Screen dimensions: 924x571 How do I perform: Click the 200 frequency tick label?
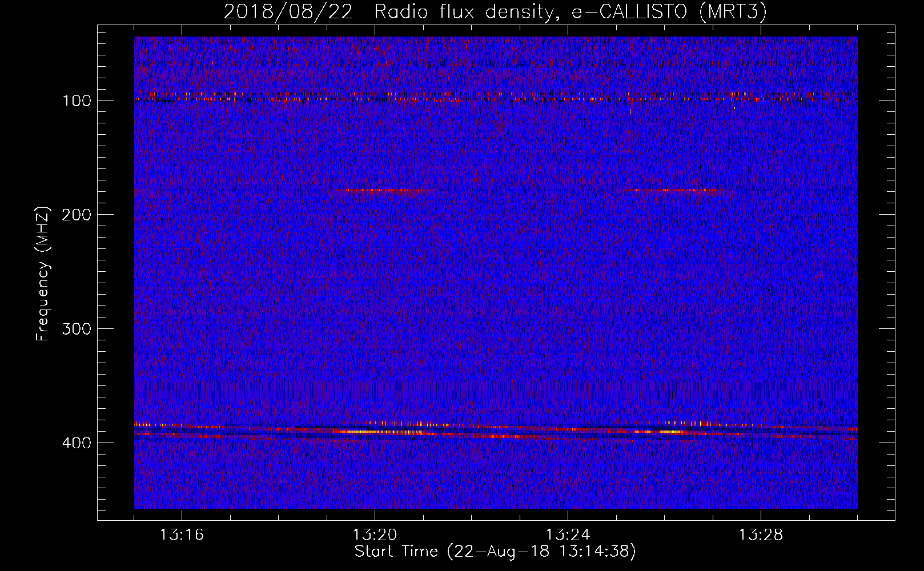tap(77, 215)
